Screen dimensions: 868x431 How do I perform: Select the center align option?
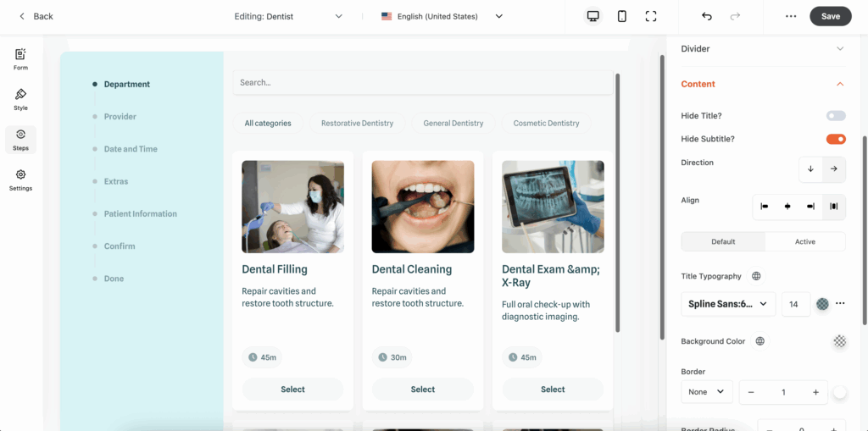[787, 207]
